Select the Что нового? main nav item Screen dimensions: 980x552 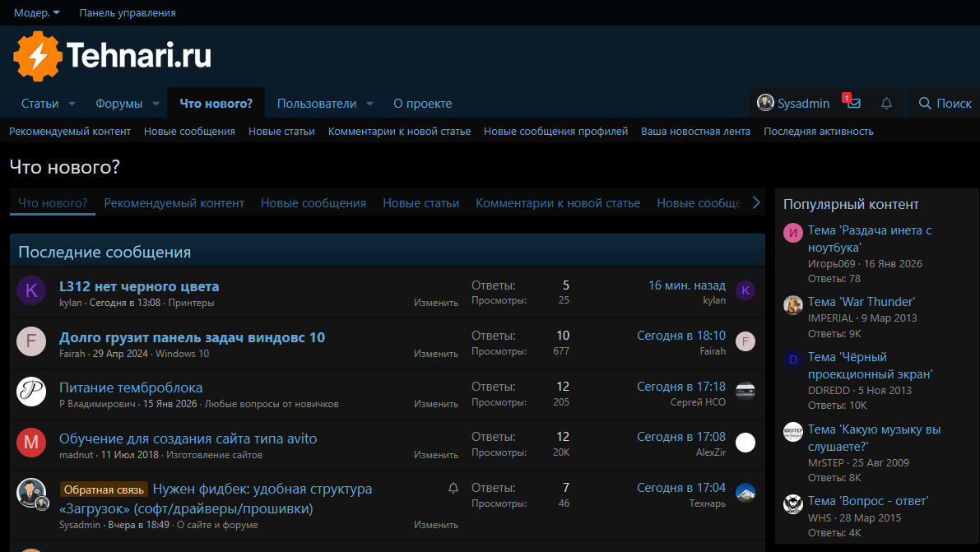[x=216, y=104]
